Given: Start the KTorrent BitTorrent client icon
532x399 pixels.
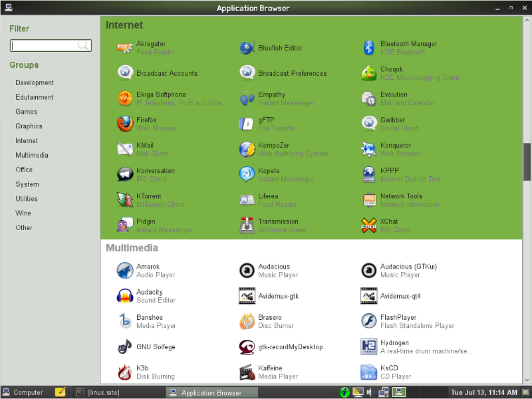Looking at the screenshot, I should click(125, 200).
